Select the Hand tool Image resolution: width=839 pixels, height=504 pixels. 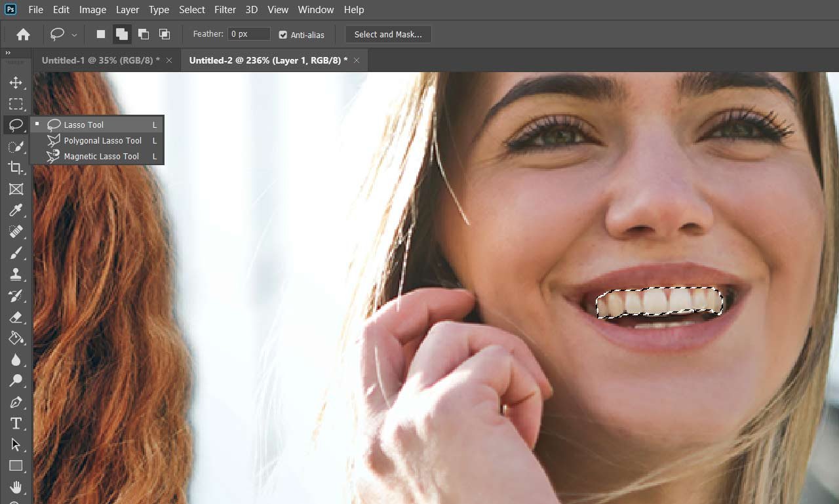click(x=16, y=487)
